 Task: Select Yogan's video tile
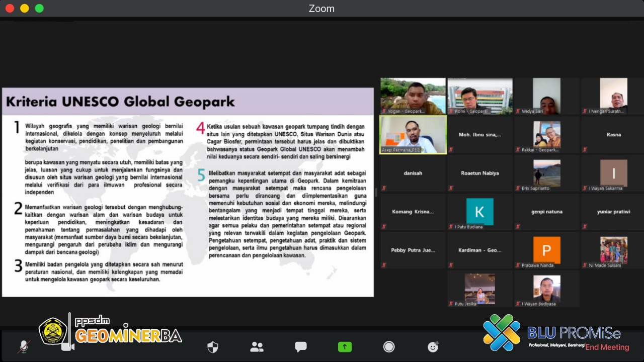[413, 96]
